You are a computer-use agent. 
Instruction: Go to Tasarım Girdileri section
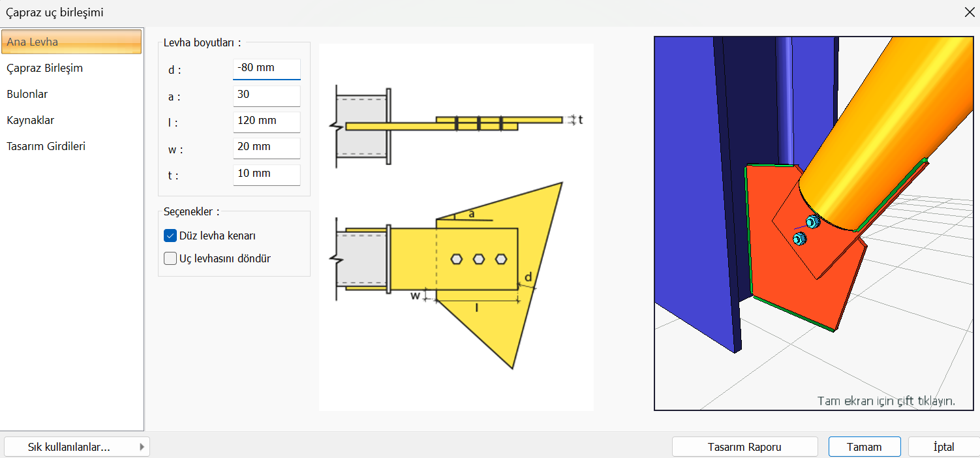click(46, 146)
